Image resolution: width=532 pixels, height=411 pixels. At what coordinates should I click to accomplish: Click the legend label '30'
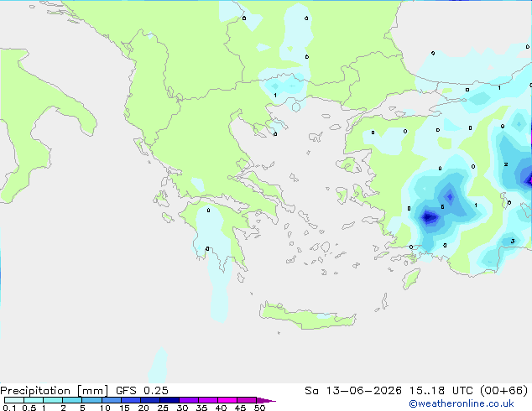point(182,408)
